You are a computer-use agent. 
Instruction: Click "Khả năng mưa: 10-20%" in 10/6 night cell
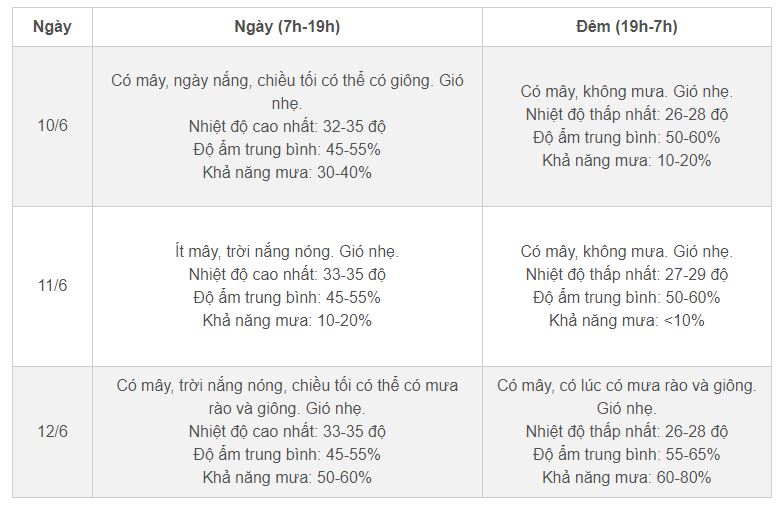(626, 160)
